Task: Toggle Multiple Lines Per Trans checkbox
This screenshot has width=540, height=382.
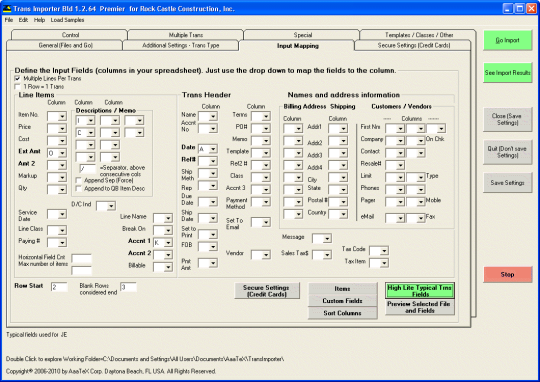Action: (17, 79)
